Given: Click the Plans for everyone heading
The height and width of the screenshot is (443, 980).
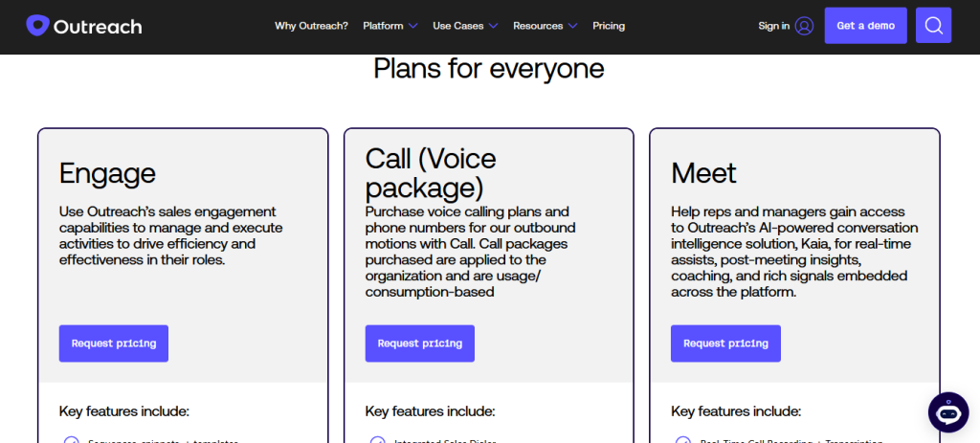Looking at the screenshot, I should pyautogui.click(x=489, y=69).
